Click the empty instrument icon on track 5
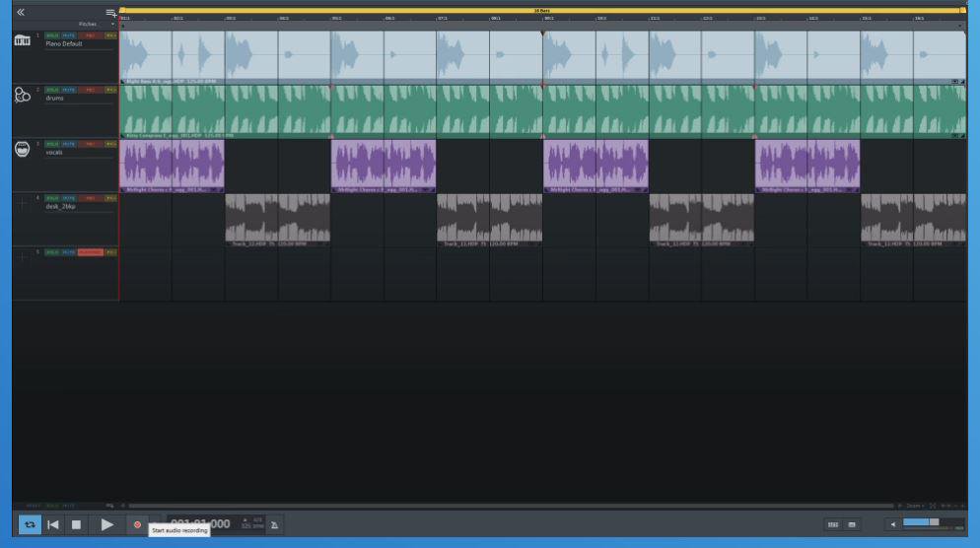This screenshot has width=980, height=548. click(x=23, y=257)
